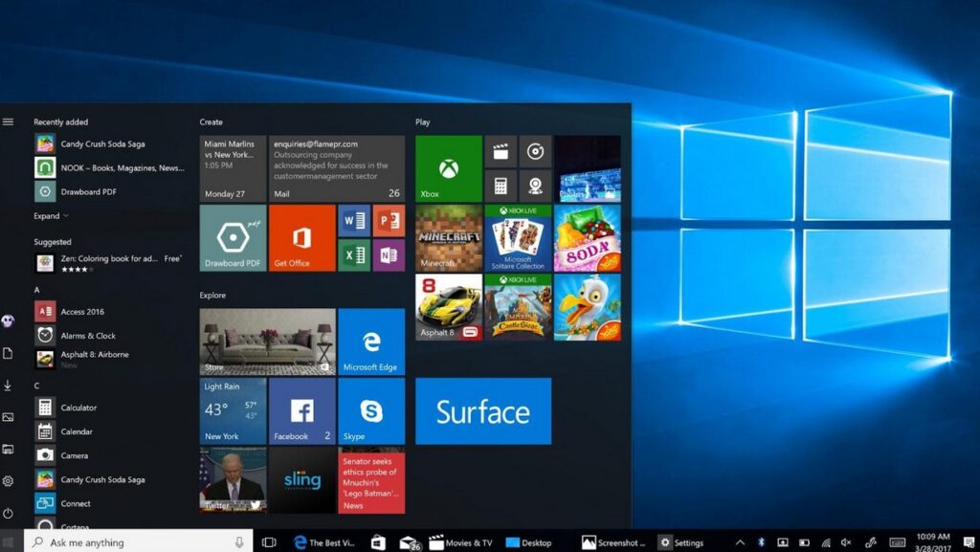Open the Groove Music small tile
This screenshot has width=980, height=552.
pos(536,151)
